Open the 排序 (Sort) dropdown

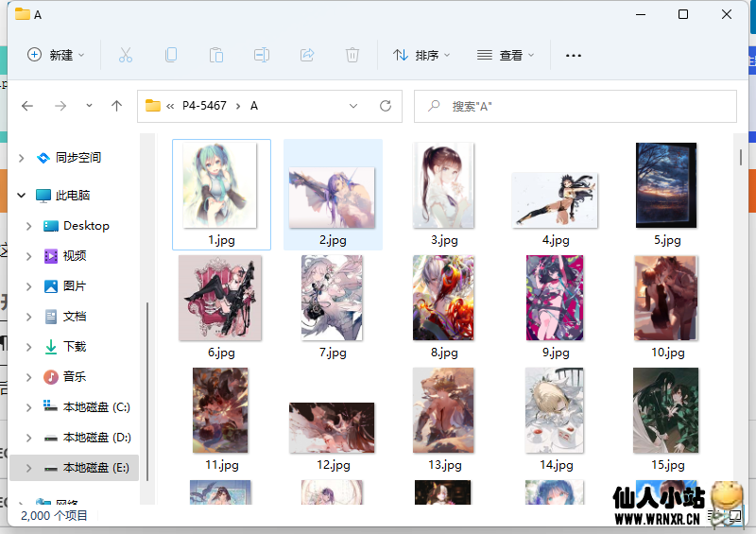click(x=421, y=55)
